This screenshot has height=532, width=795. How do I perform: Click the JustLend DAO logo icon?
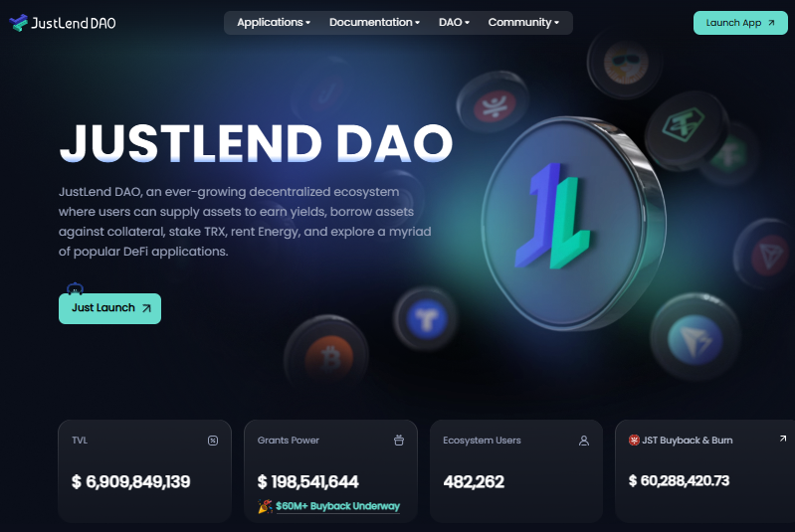coord(18,23)
